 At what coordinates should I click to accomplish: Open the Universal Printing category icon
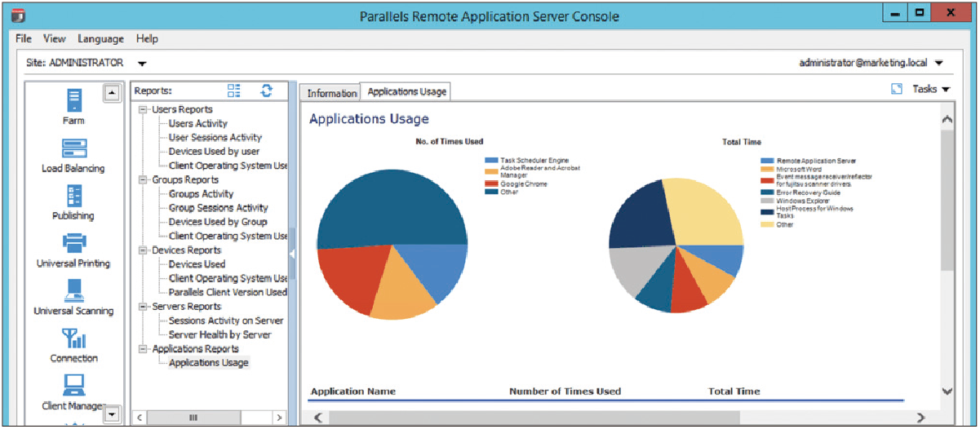(x=74, y=244)
